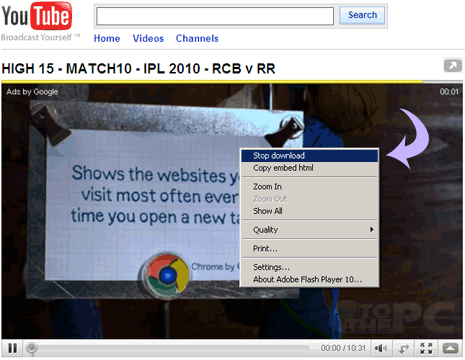
Task: Open the Videos link
Action: 148,38
